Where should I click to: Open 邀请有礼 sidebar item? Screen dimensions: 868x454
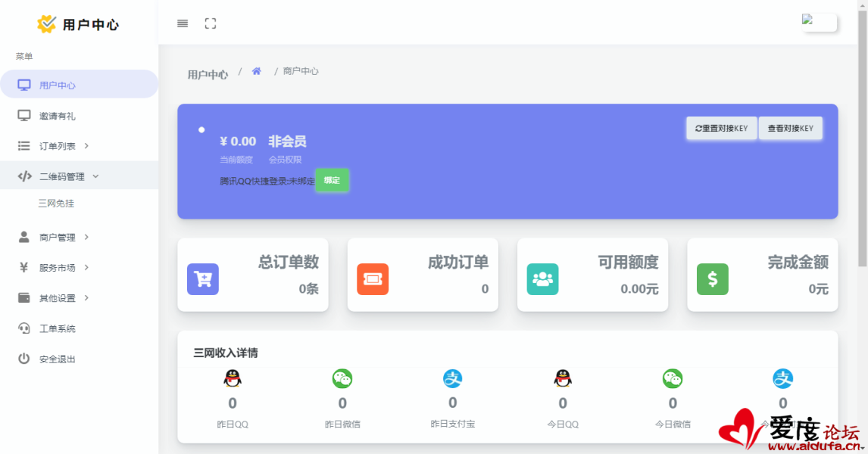[x=80, y=116]
